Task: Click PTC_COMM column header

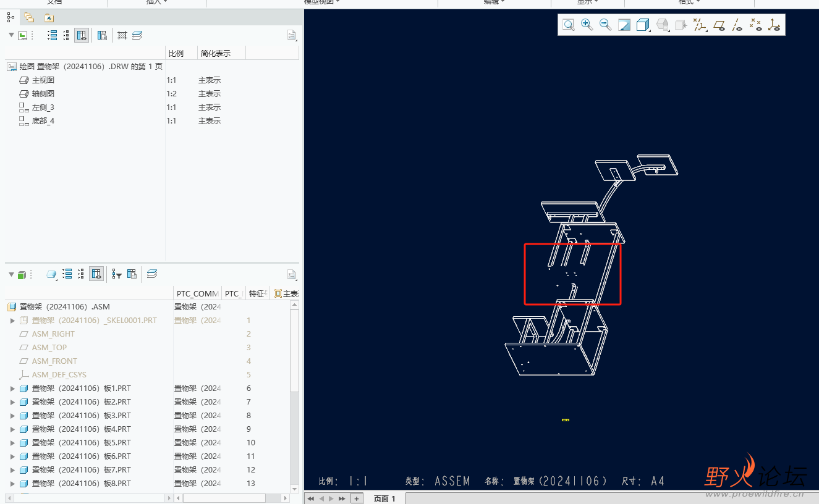Action: 197,294
